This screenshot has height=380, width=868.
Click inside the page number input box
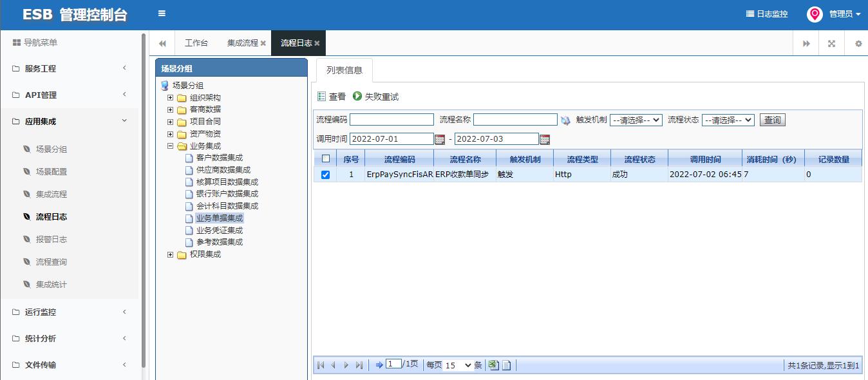coord(395,365)
